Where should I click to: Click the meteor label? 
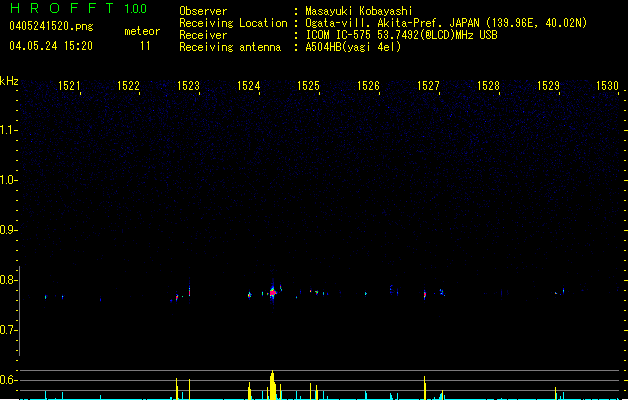142,31
